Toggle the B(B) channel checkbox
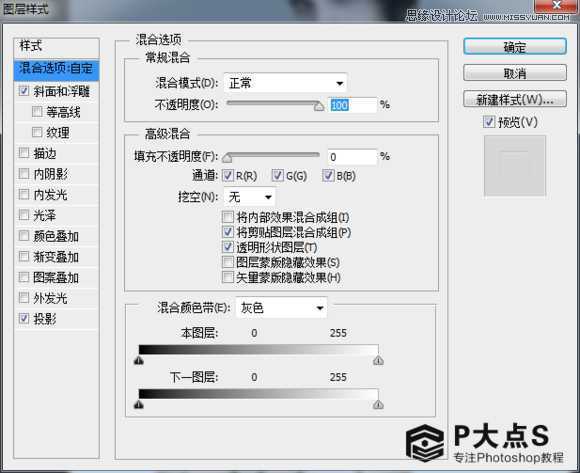Screen dimensions: 580x473 [328, 175]
